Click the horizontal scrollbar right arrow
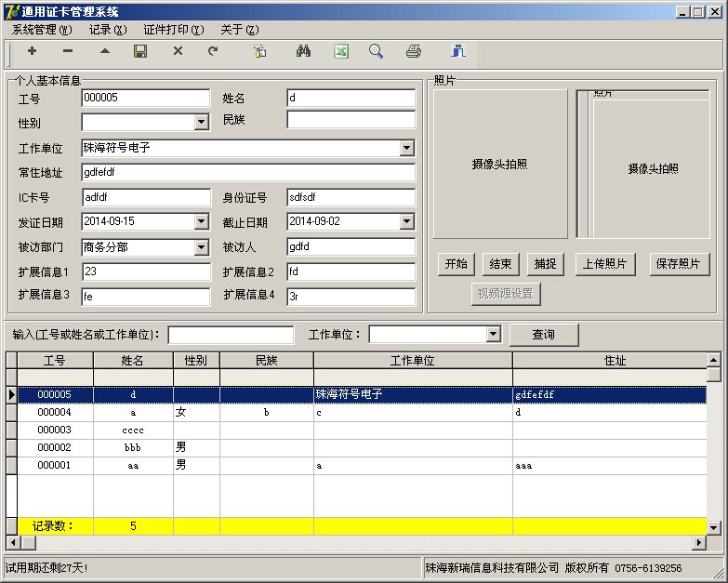Screen dimensions: 728x583 (698, 542)
